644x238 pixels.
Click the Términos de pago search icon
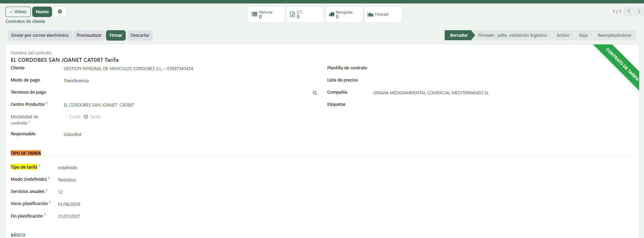(x=315, y=93)
